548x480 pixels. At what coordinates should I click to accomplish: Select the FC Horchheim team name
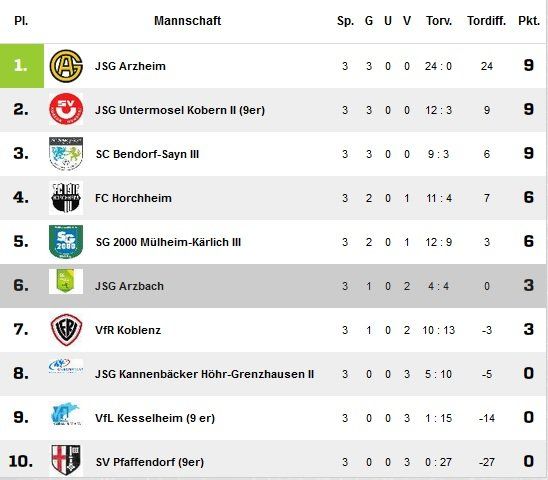133,198
